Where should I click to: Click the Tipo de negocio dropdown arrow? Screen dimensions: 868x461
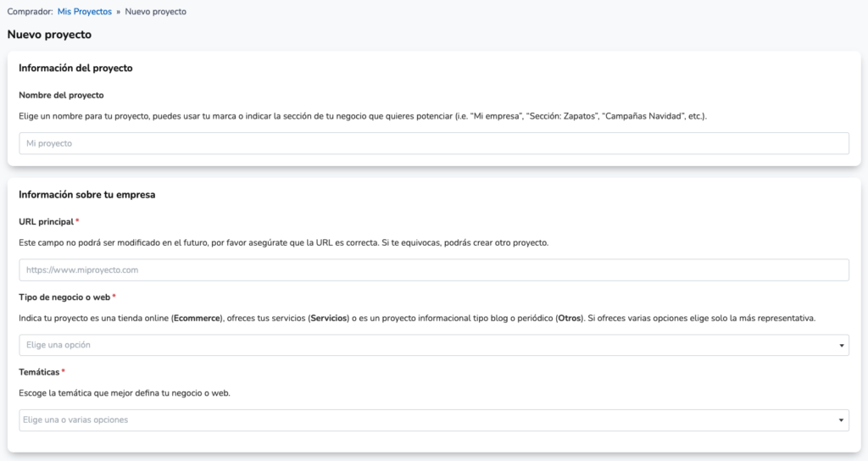click(842, 346)
